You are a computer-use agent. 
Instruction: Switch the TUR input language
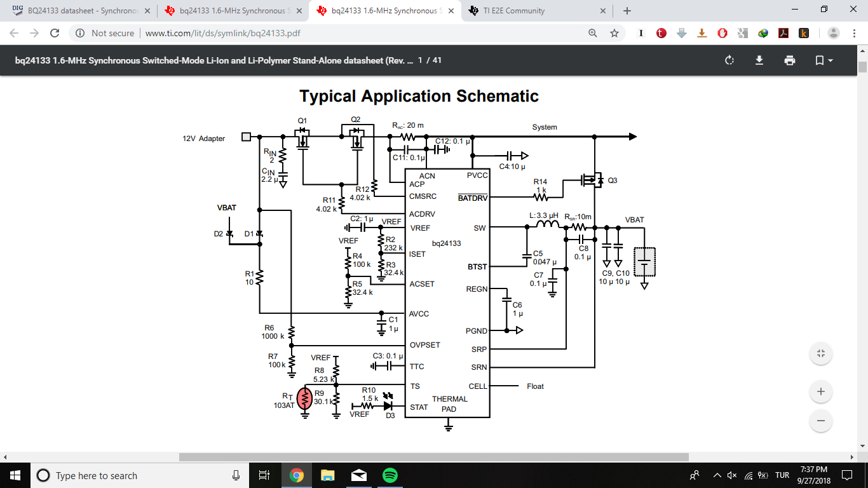782,475
